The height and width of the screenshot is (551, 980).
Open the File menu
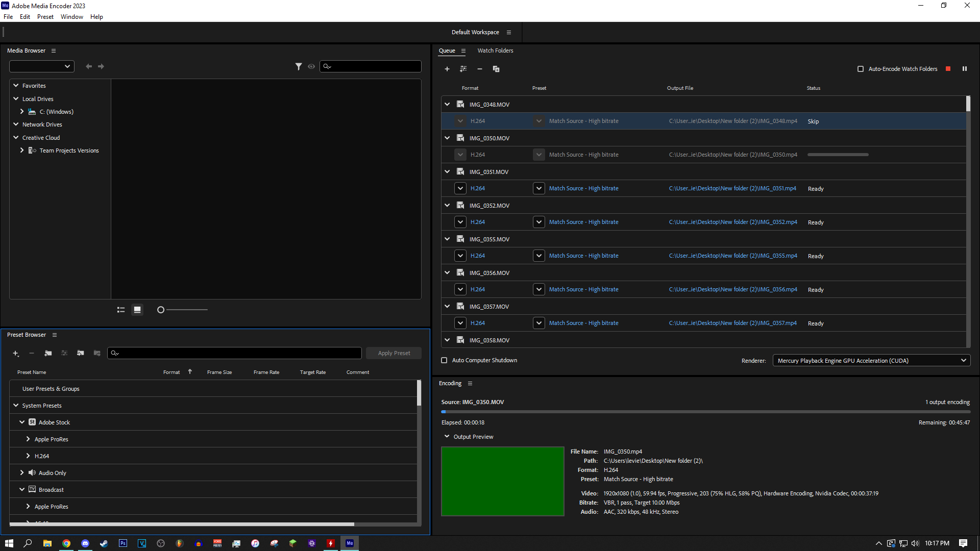(x=8, y=17)
